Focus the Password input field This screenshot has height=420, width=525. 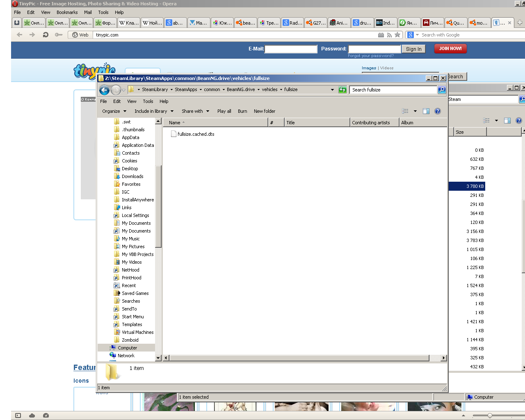point(374,49)
